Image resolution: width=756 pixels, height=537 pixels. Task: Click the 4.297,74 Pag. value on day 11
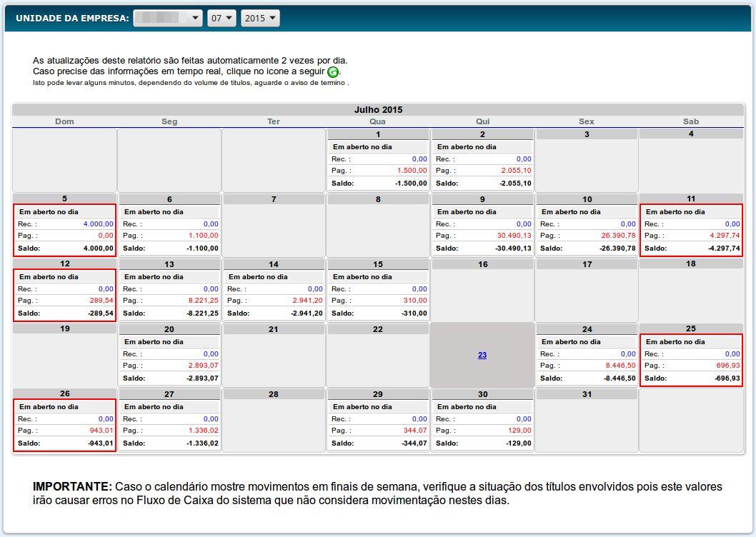click(x=725, y=236)
